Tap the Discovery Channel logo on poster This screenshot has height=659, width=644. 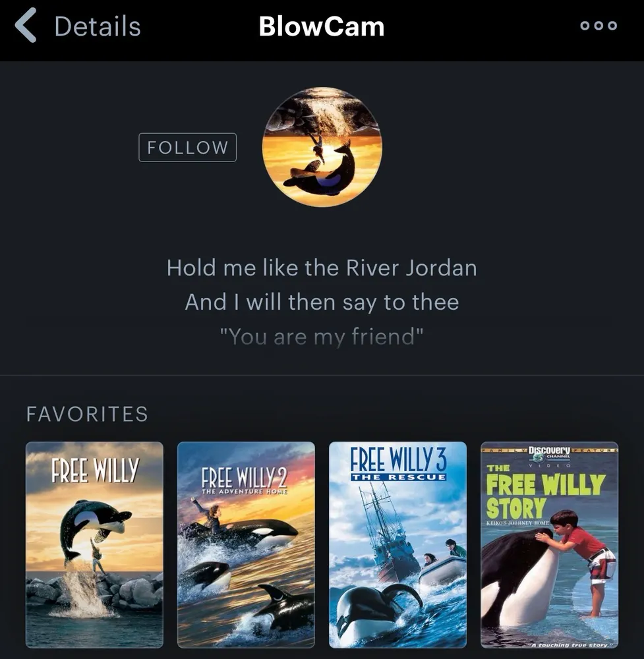(549, 453)
